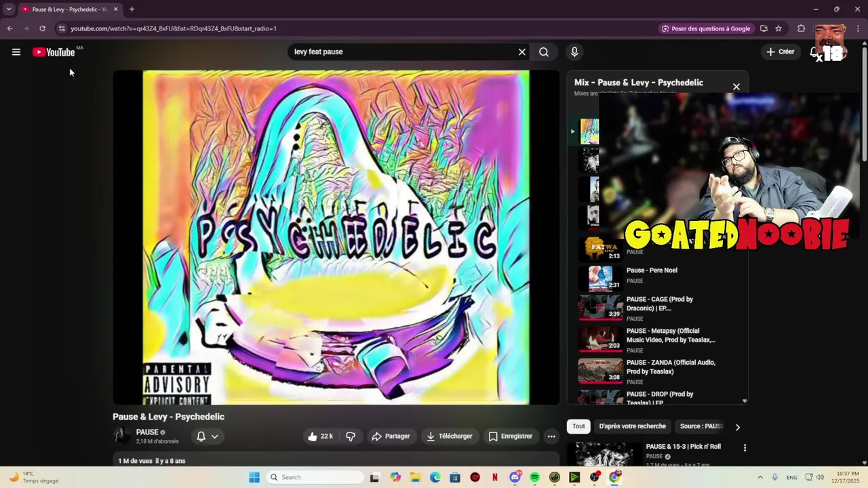This screenshot has width=868, height=488.
Task: Go to the YouTube home logo
Action: tap(54, 52)
